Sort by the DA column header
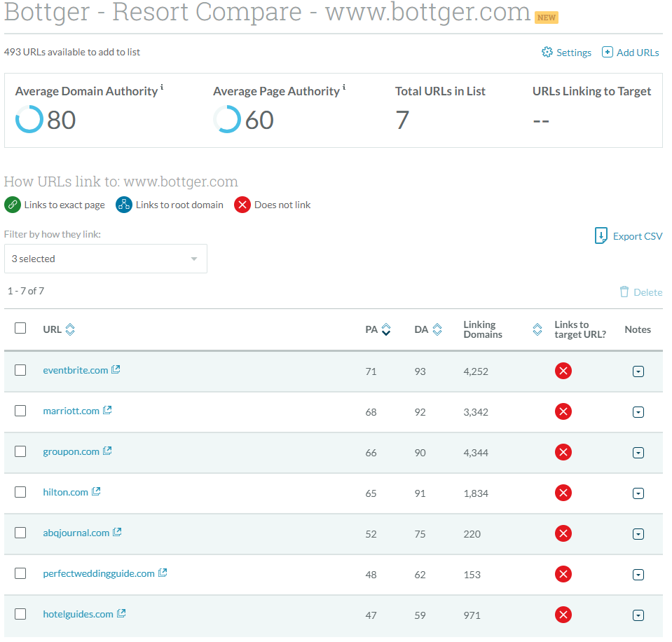This screenshot has width=672, height=642. tap(437, 329)
